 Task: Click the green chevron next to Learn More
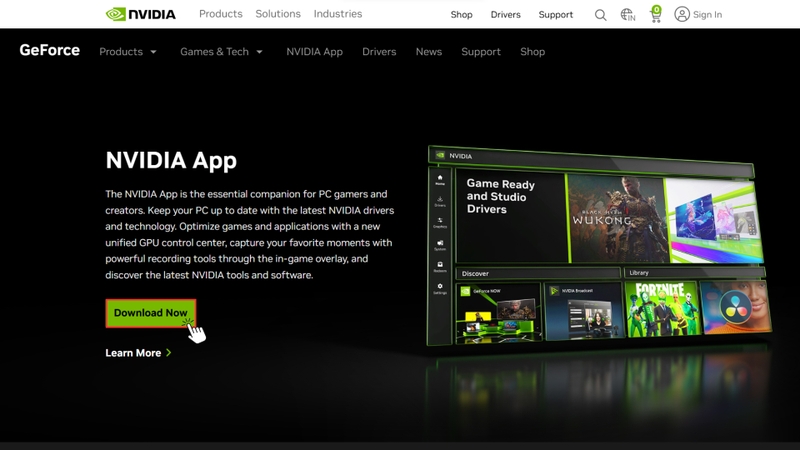(168, 353)
